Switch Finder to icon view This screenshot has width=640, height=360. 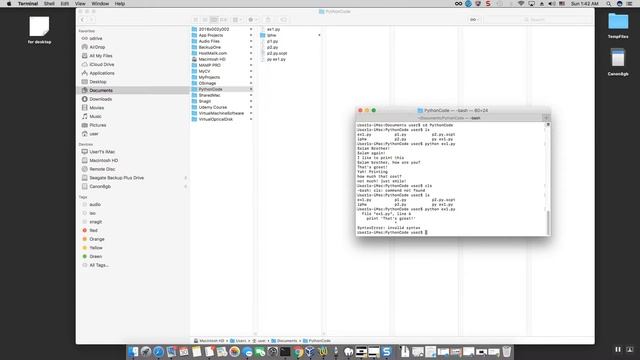[x=196, y=20]
